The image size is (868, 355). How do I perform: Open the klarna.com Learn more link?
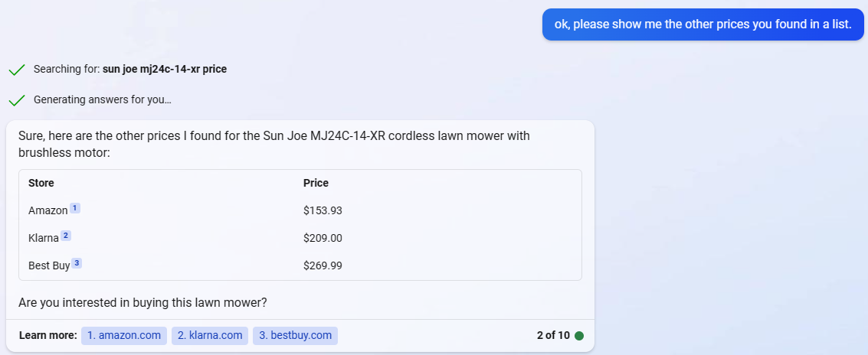click(210, 335)
